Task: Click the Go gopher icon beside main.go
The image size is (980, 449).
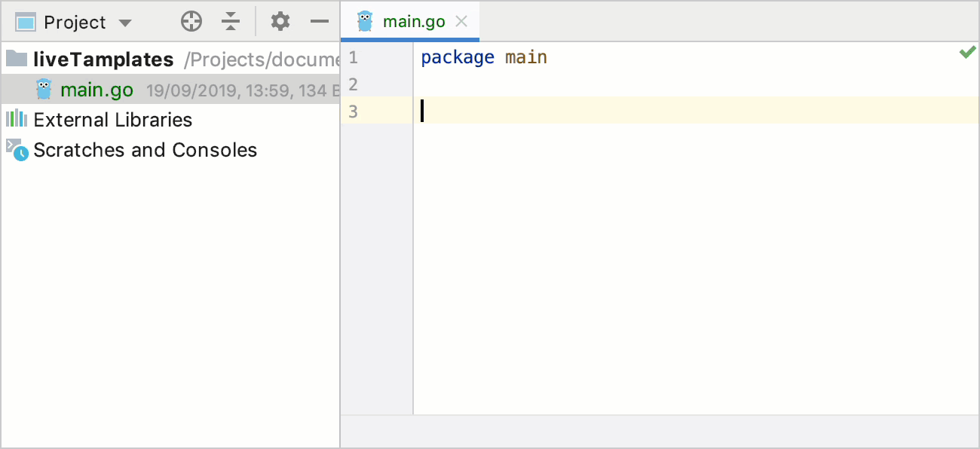Action: (x=43, y=89)
